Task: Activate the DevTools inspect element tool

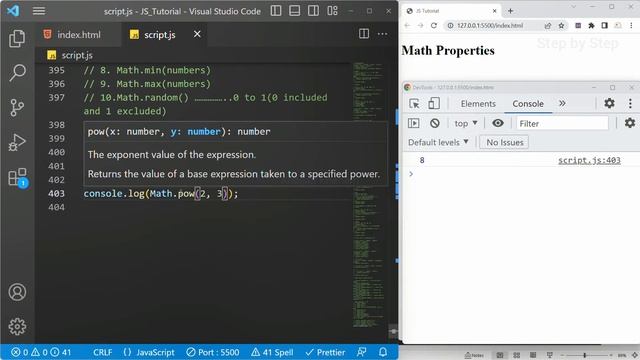Action: (x=414, y=104)
